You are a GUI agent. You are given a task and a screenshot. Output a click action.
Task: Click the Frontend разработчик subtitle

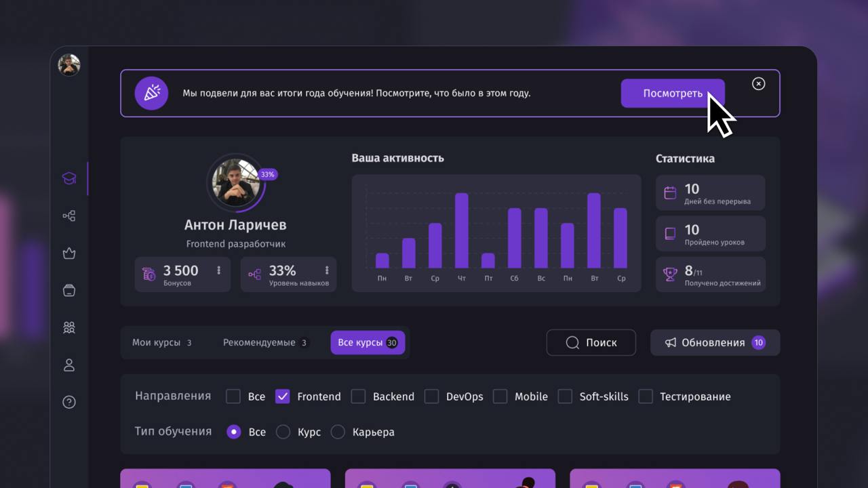click(x=235, y=244)
